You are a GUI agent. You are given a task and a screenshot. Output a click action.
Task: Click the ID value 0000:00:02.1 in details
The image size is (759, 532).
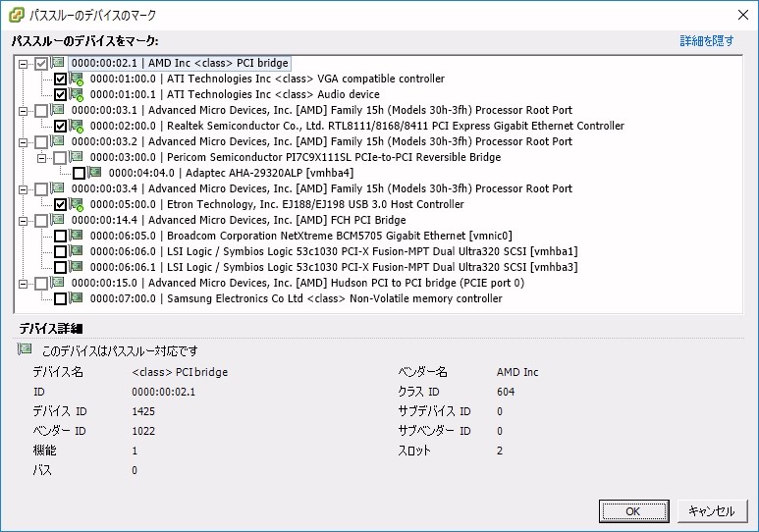click(x=164, y=392)
